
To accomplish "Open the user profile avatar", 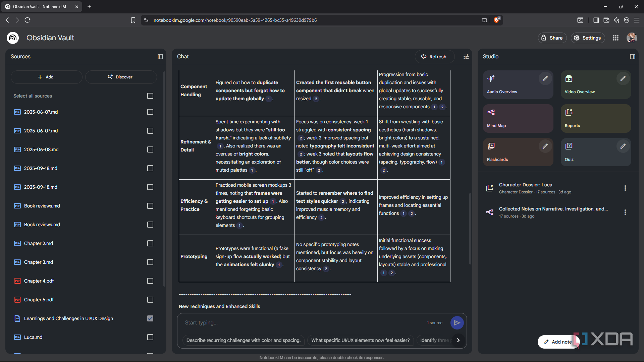I will point(632,38).
